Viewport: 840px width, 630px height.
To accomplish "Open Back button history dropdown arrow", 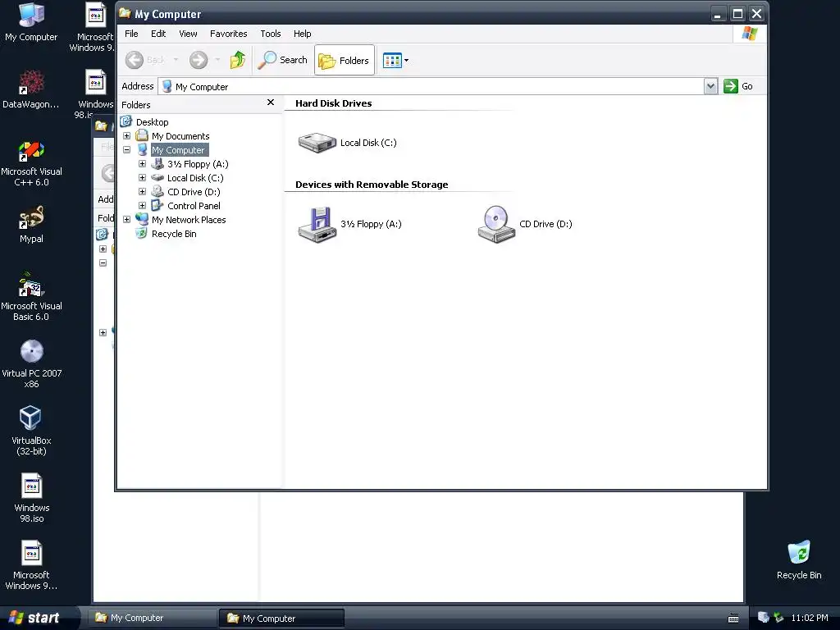I will click(176, 60).
